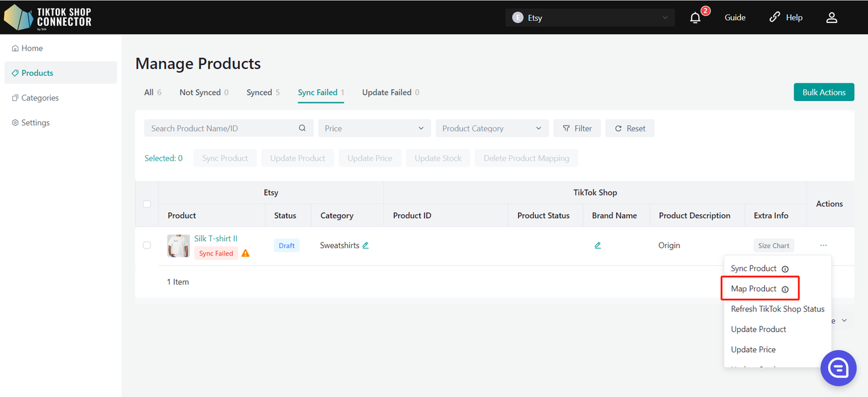
Task: Click the greyed-out Sync Product toolbar button
Action: 225,158
